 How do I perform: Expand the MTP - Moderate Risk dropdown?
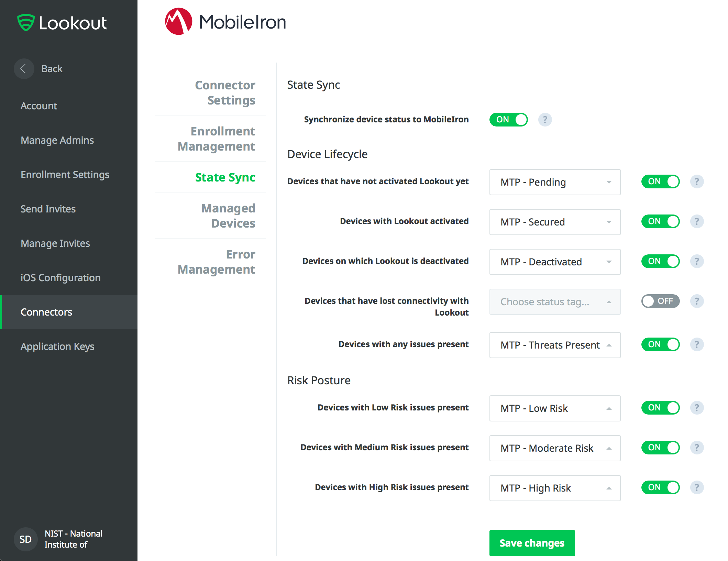(554, 448)
